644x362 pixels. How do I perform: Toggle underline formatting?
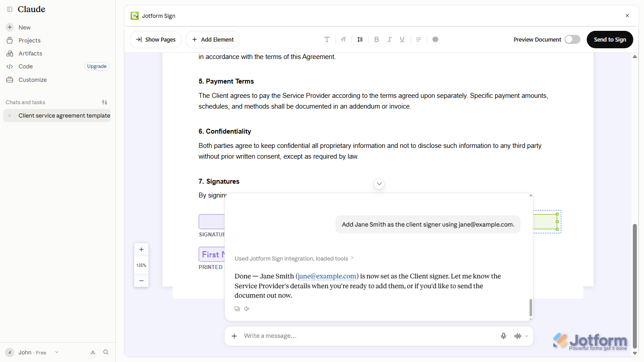click(402, 39)
